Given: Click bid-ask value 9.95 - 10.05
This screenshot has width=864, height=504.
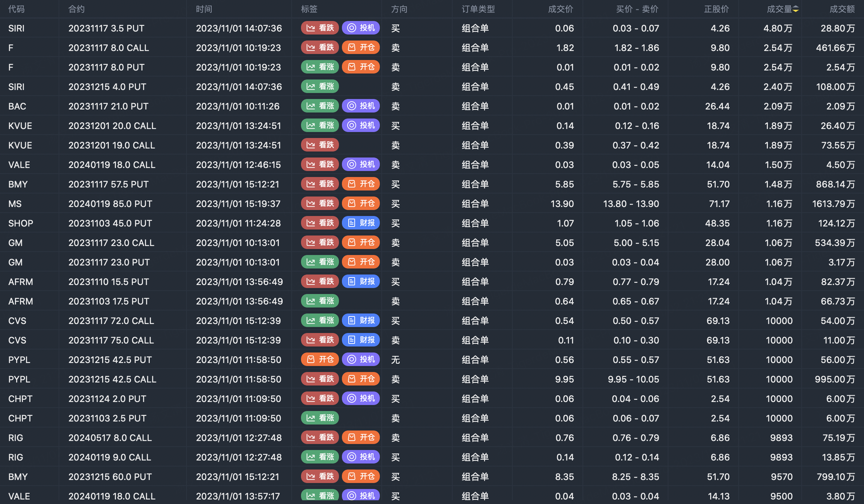Looking at the screenshot, I should pos(634,379).
